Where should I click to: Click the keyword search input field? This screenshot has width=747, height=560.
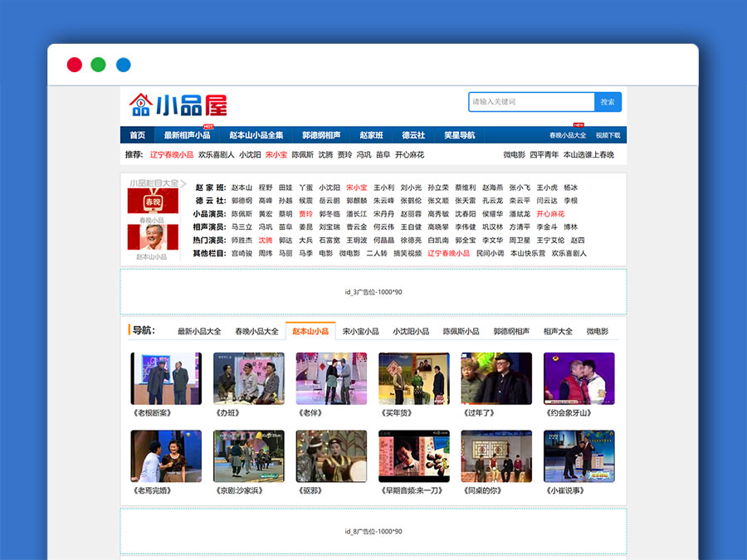point(531,102)
